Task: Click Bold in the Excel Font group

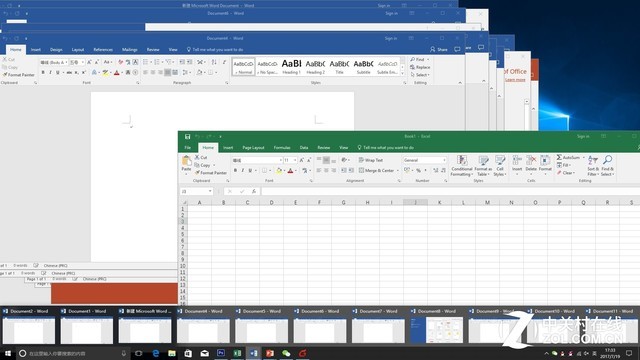Action: pos(235,170)
